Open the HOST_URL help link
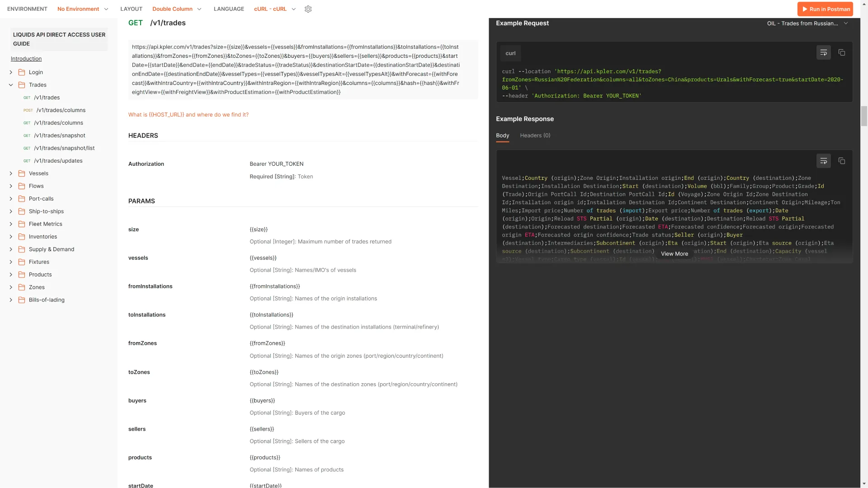The width and height of the screenshot is (868, 488). click(x=188, y=115)
